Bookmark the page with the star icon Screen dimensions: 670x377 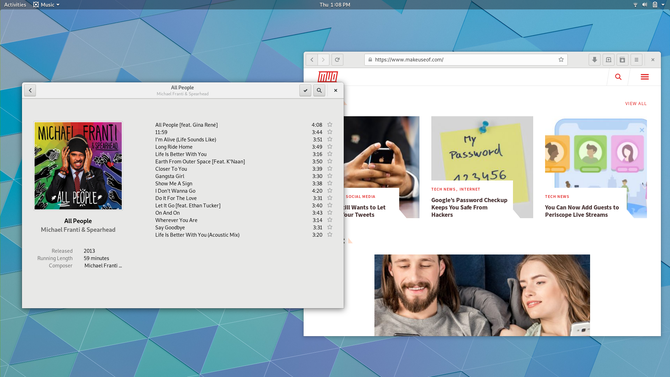(x=561, y=60)
